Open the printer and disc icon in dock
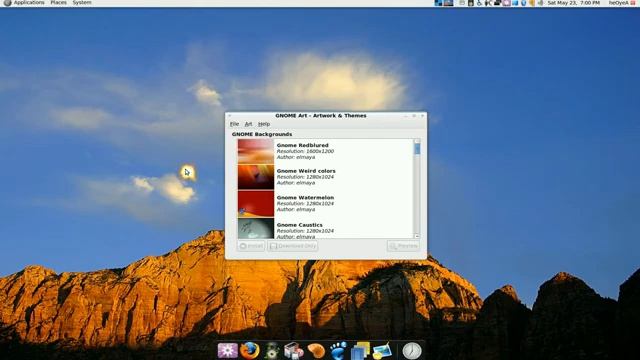Viewport: 640px width, 360px height. (x=293, y=351)
